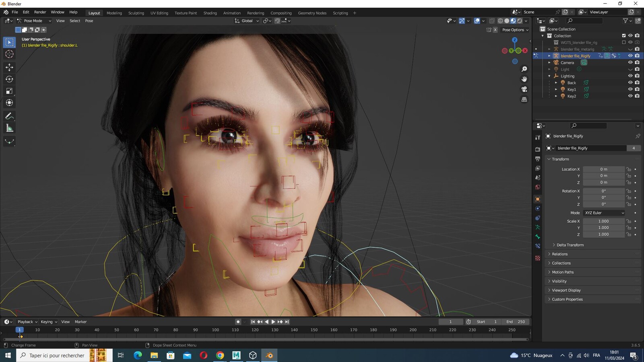Toggle camera view in the viewport gizmo

[x=524, y=89]
